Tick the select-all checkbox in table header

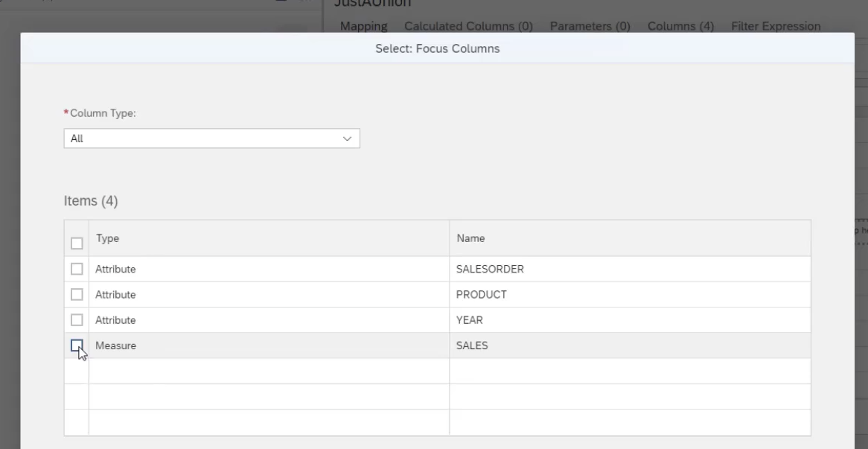[77, 243]
